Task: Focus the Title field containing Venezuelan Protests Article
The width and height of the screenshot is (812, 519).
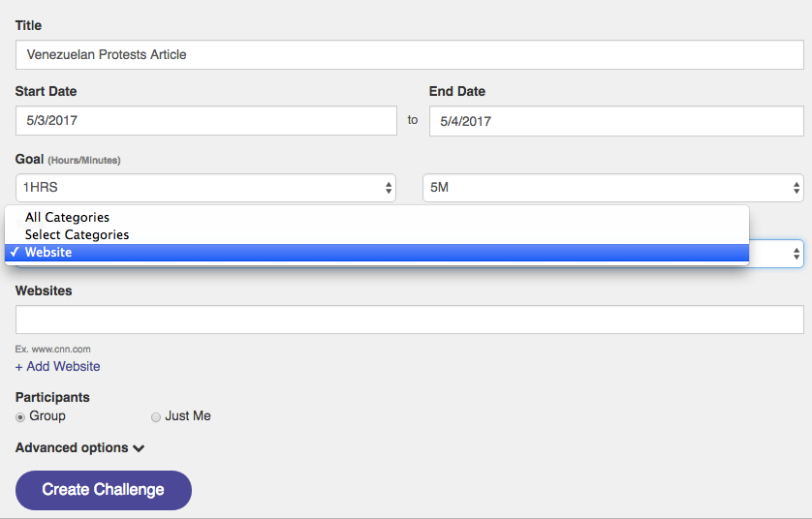Action: click(x=409, y=55)
